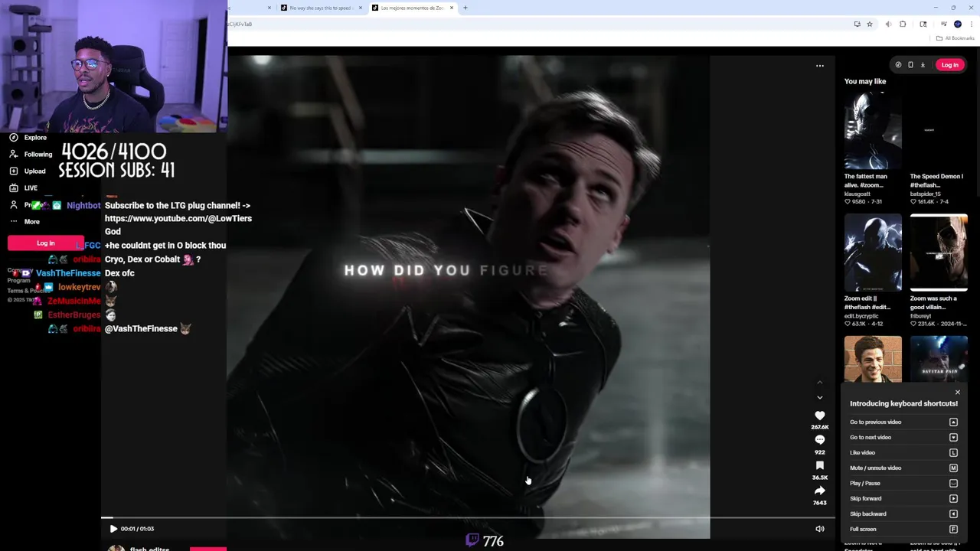The height and width of the screenshot is (551, 980).
Task: Click the '@VashTheFinesse' mention in chat
Action: click(x=141, y=329)
